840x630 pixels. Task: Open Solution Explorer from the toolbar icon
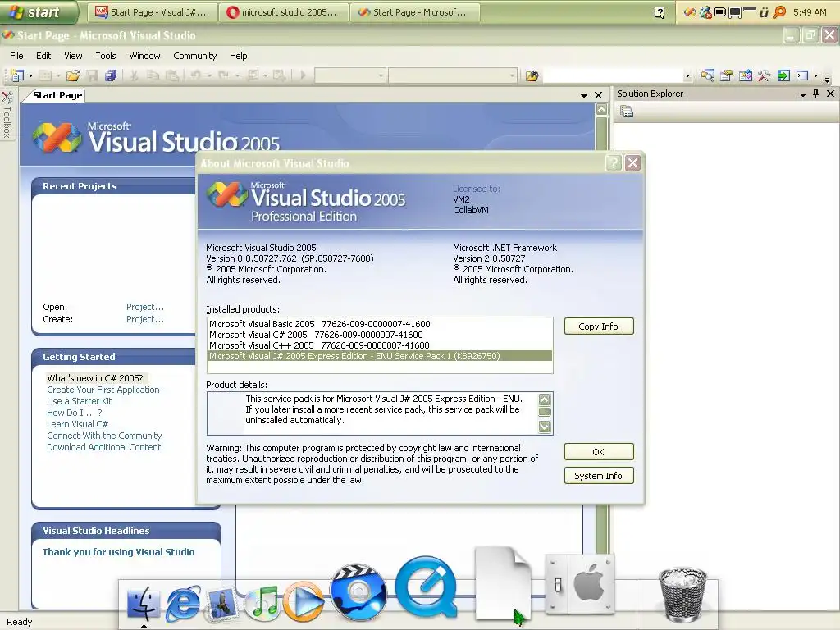tap(708, 75)
